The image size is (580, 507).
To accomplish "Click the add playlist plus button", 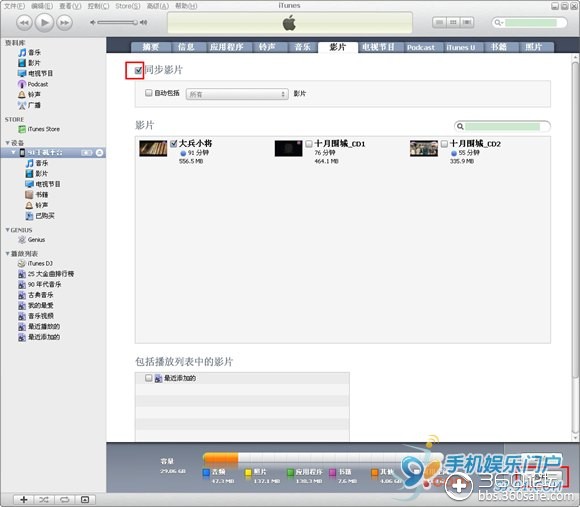I will [24, 500].
